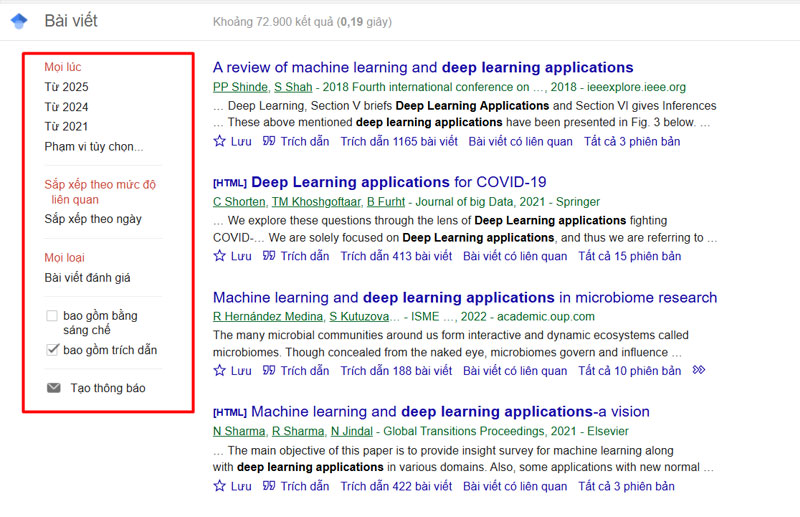Uncheck the 'bao gồm trích dẫn' checkbox
The image size is (800, 517).
coord(52,350)
